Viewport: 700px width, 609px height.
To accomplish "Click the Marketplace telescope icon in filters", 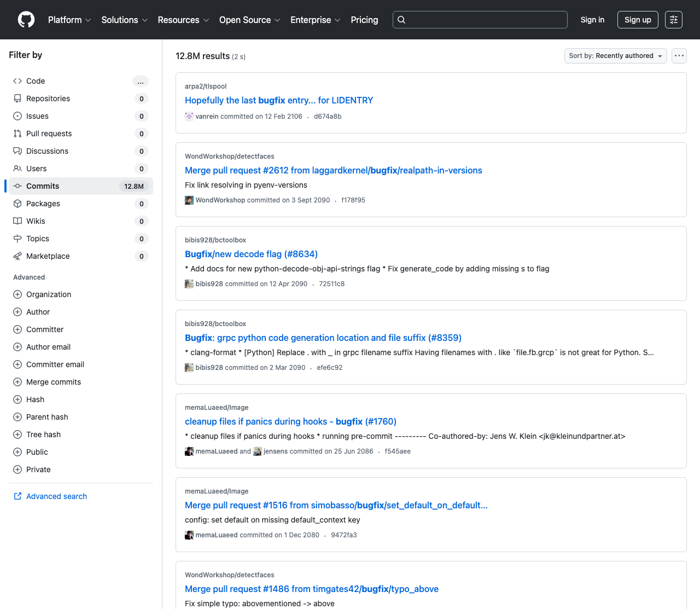I will (x=17, y=256).
